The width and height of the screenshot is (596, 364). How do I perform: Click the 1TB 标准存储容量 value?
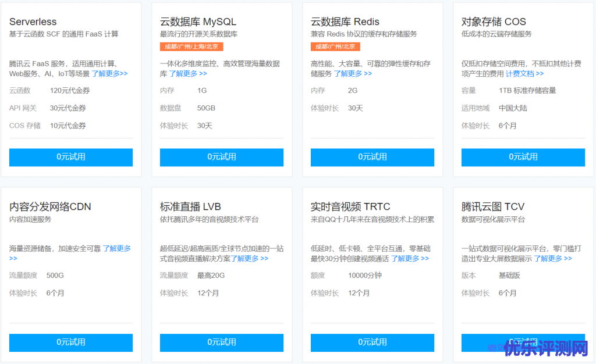pyautogui.click(x=527, y=90)
